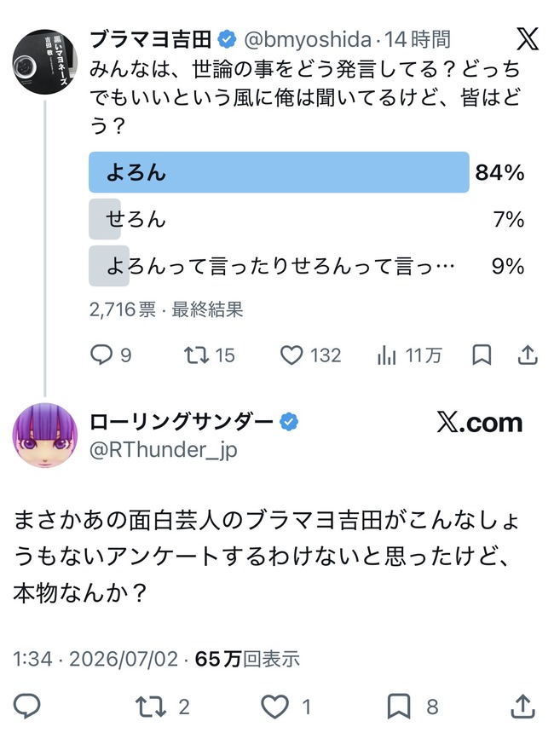Open the @RThunder_jp handle link
This screenshot has height=756, width=554.
click(164, 450)
